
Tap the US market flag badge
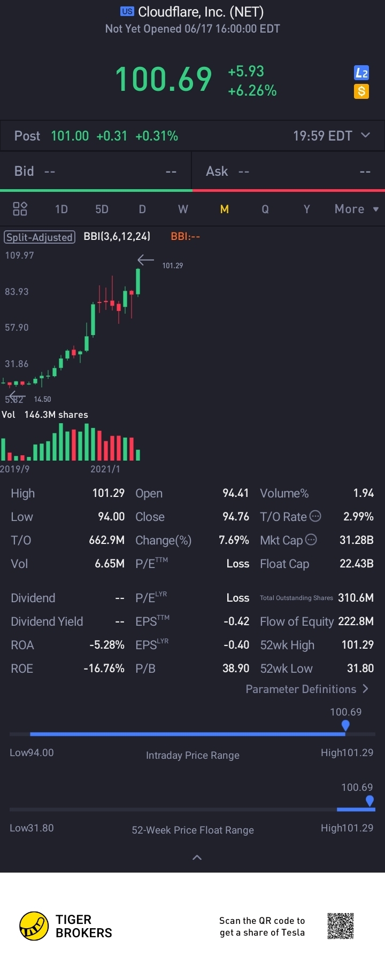[127, 11]
